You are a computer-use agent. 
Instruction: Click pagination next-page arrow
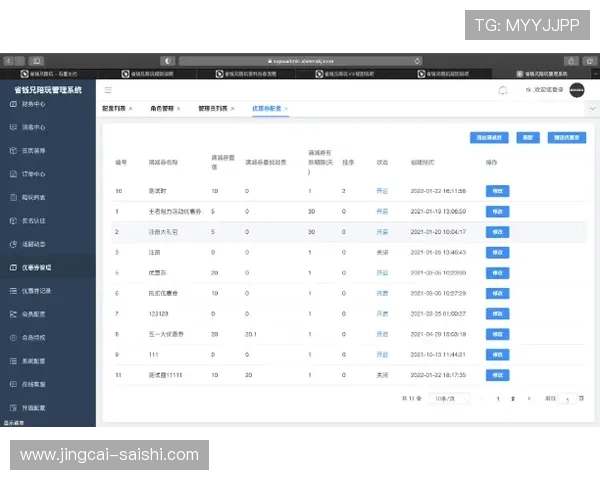tap(529, 399)
